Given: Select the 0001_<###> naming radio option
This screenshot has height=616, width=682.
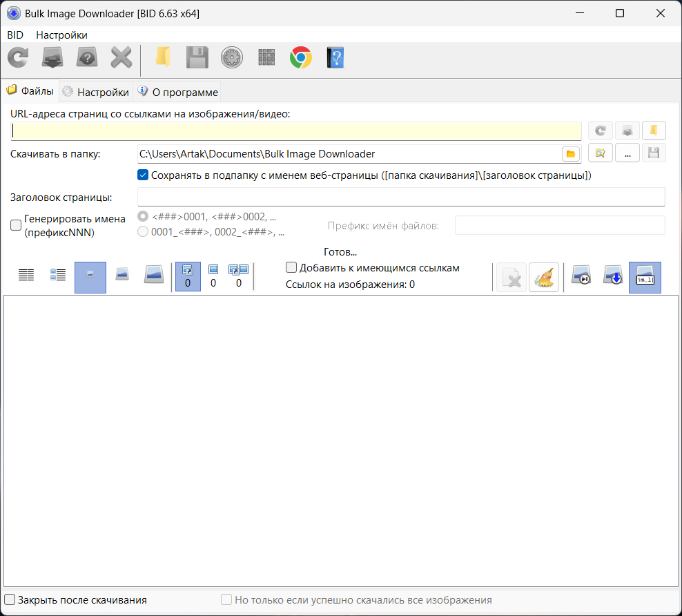Looking at the screenshot, I should (143, 231).
